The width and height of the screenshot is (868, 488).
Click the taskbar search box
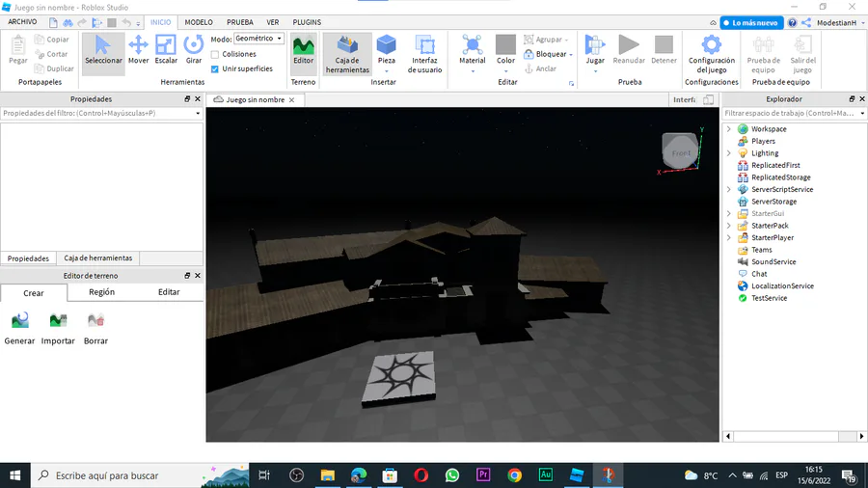point(140,475)
